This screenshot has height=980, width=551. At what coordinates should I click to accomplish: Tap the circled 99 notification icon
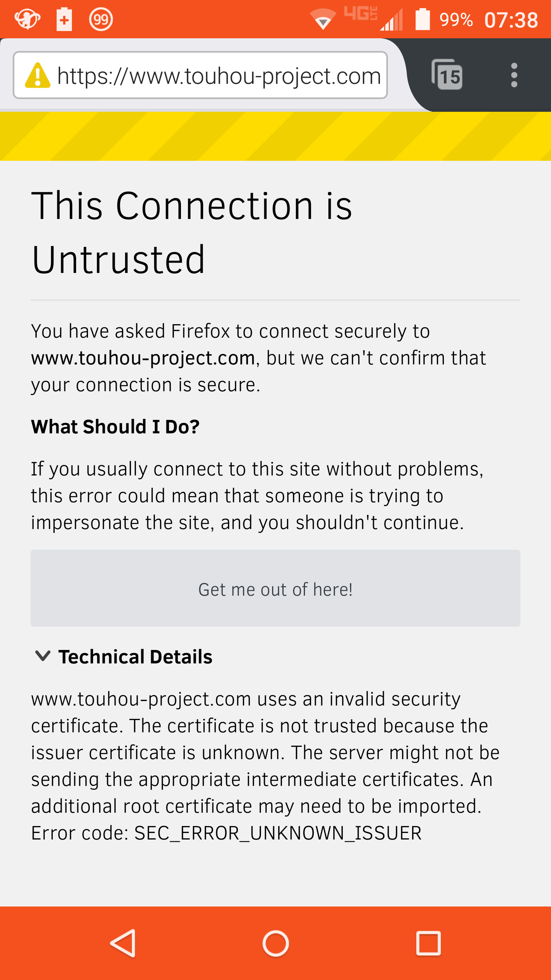pos(101,19)
